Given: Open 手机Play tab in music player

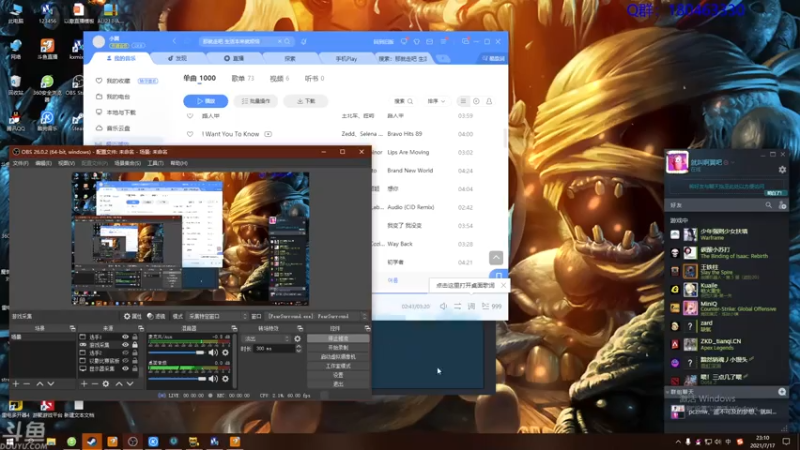Looking at the screenshot, I should tap(346, 59).
